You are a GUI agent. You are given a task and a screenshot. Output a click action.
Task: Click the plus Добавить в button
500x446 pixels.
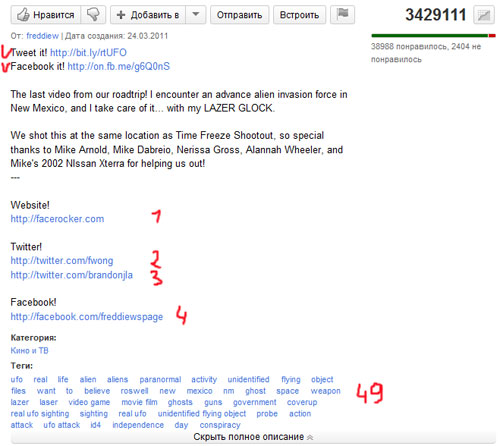[148, 15]
